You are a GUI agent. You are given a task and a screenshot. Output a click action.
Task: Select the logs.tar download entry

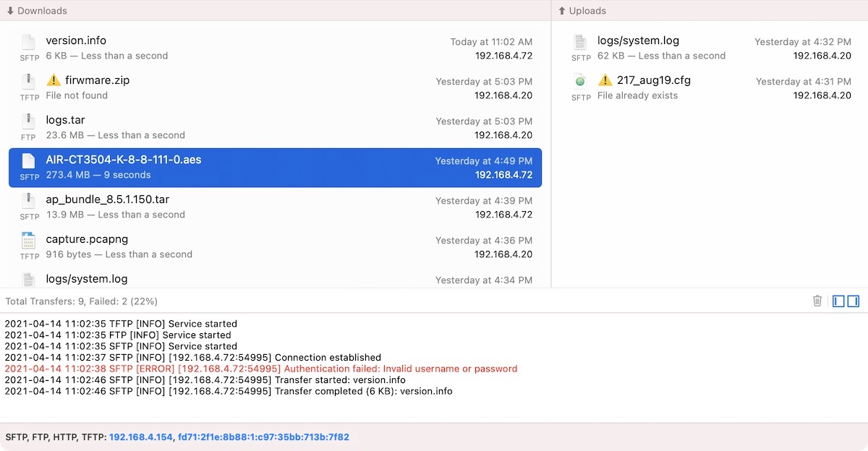pyautogui.click(x=275, y=128)
